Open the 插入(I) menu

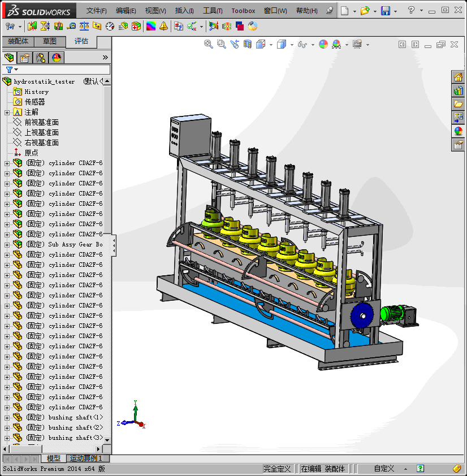pyautogui.click(x=184, y=11)
